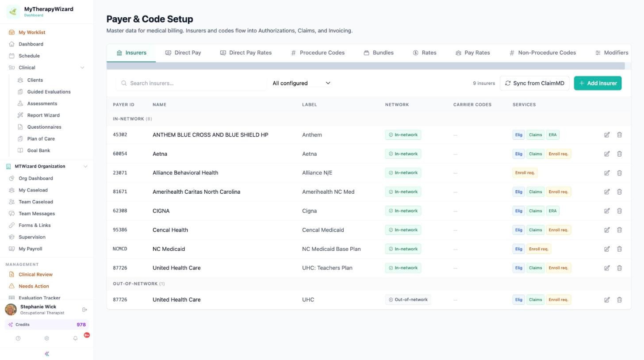Image resolution: width=644 pixels, height=360 pixels.
Task: Click the Add insurer button
Action: click(598, 83)
